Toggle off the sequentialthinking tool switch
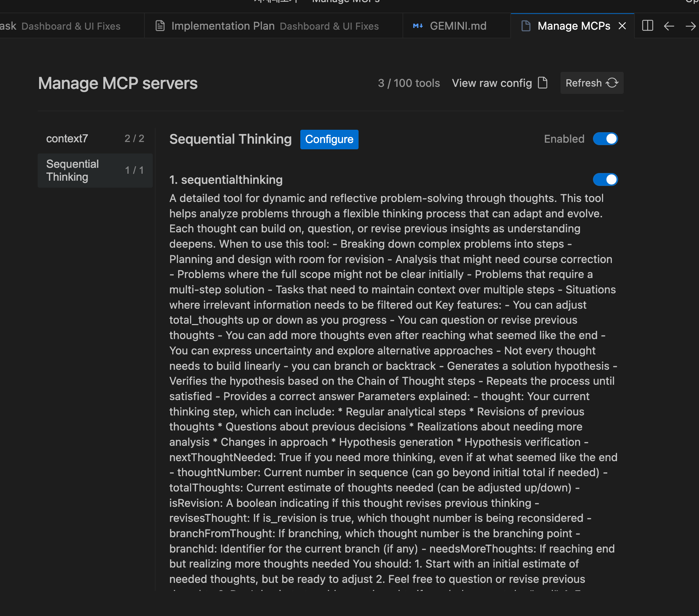 coord(605,180)
